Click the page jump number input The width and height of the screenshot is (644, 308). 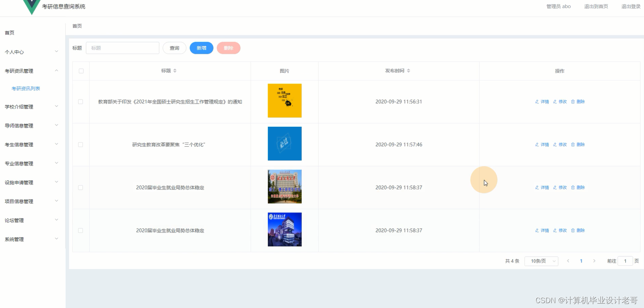coord(625,261)
